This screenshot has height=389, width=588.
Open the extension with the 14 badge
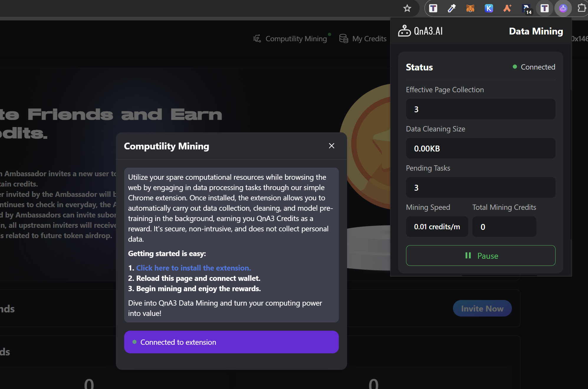click(x=526, y=8)
